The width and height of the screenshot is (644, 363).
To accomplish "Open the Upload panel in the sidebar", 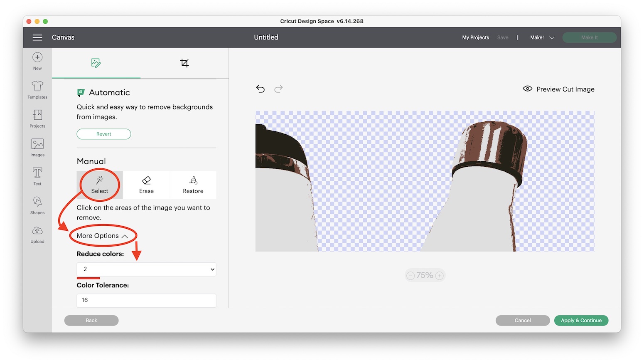I will (37, 235).
